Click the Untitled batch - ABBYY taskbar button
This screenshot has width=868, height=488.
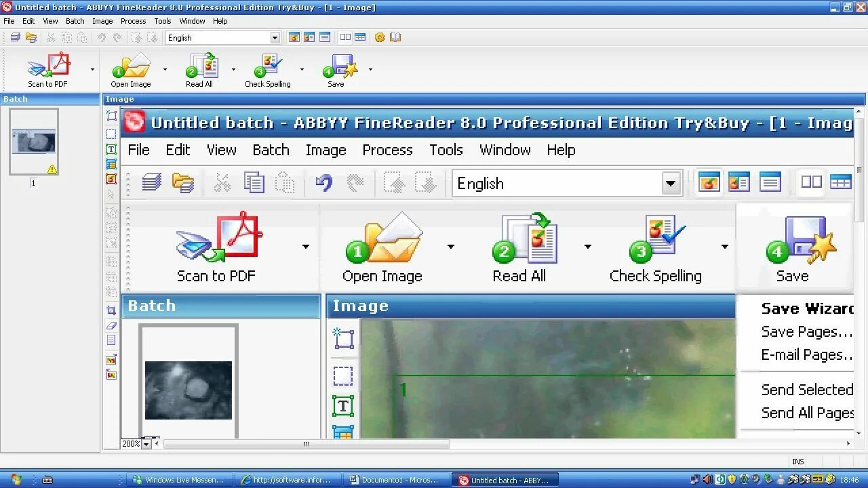[x=505, y=480]
